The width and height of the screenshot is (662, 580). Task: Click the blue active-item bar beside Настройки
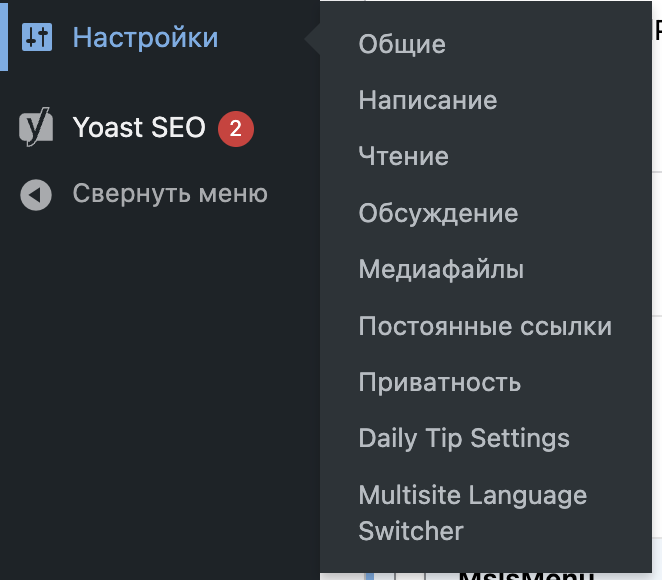(x=4, y=35)
